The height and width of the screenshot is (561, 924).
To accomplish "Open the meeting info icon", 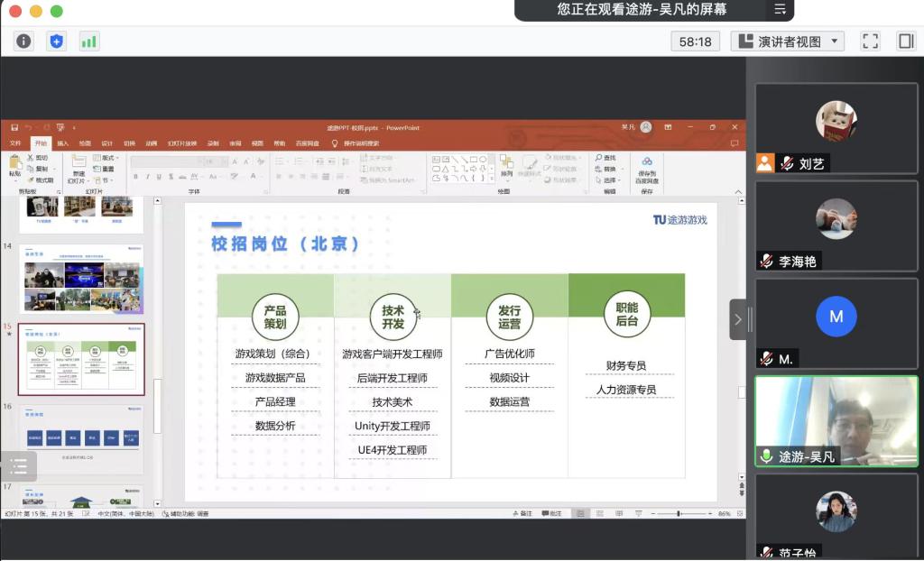I will [23, 41].
